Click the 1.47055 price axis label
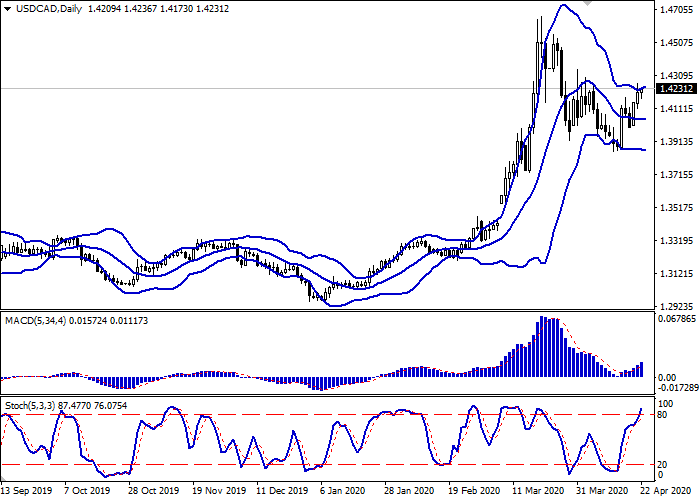Screen dimensions: 700x500 677,10
